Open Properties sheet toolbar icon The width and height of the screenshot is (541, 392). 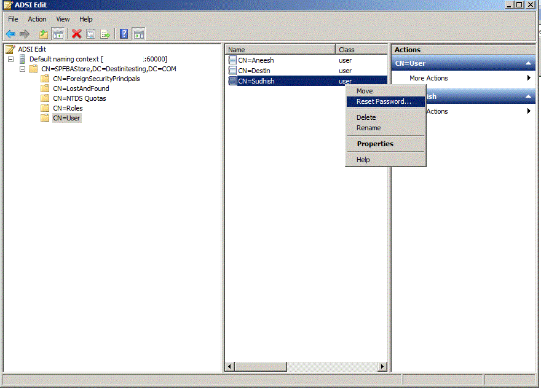coord(91,34)
